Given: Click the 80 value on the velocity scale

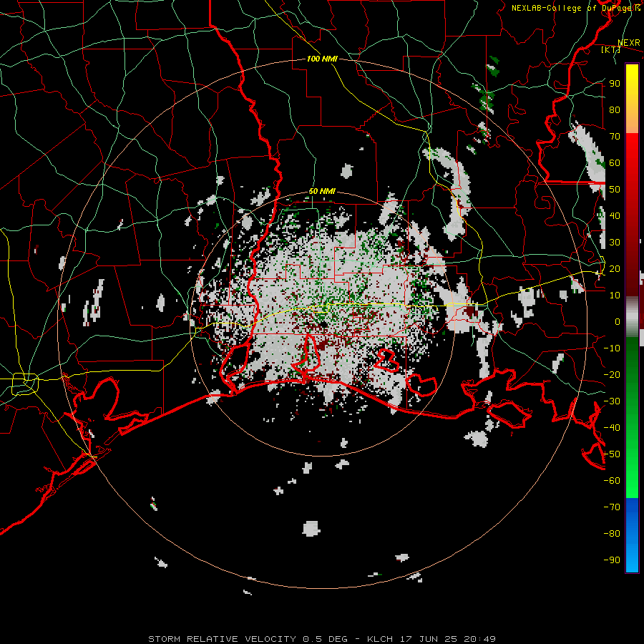Looking at the screenshot, I should (615, 109).
